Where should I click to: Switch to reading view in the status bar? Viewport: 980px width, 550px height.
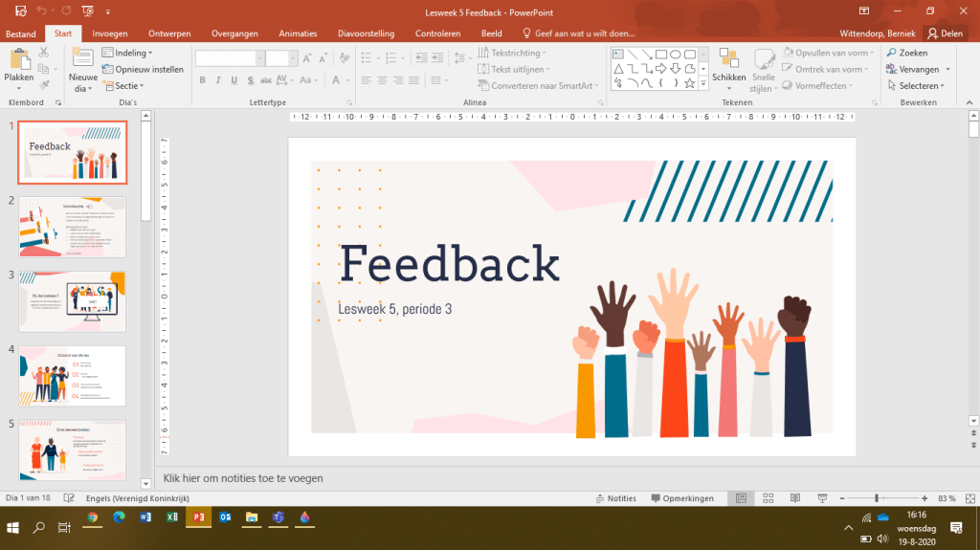[x=794, y=498]
